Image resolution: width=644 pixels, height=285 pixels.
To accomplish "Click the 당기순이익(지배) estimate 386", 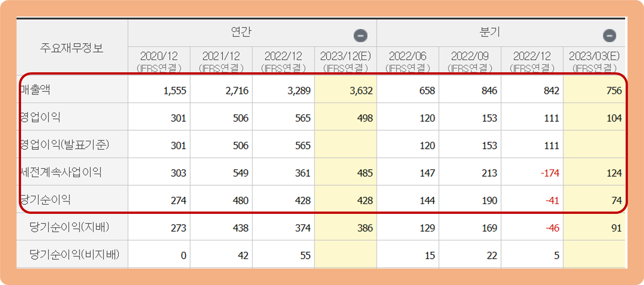I will coord(365,229).
